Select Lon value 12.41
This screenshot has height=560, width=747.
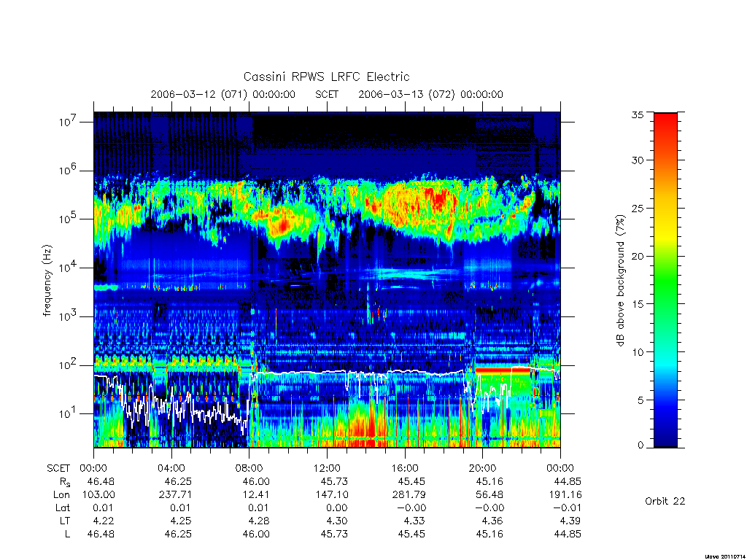point(256,495)
